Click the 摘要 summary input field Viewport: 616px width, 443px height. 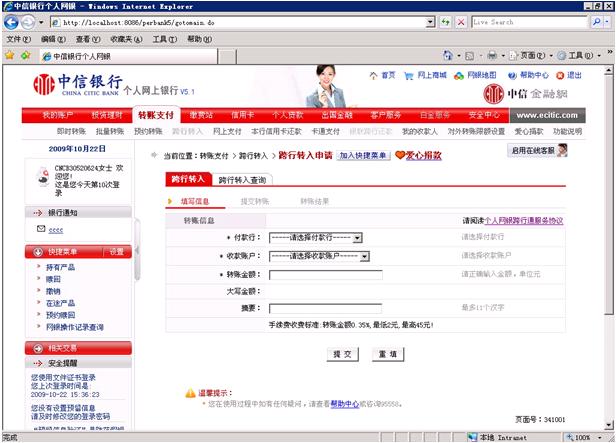(x=325, y=308)
